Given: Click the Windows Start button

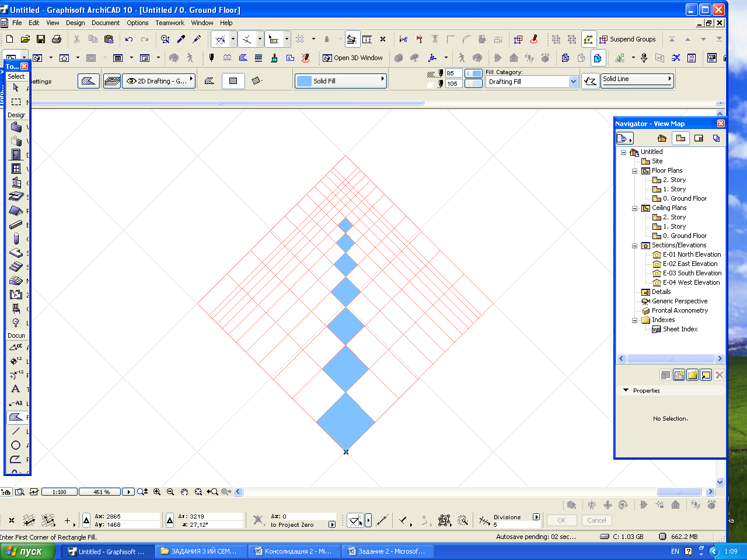Looking at the screenshot, I should pos(27,551).
